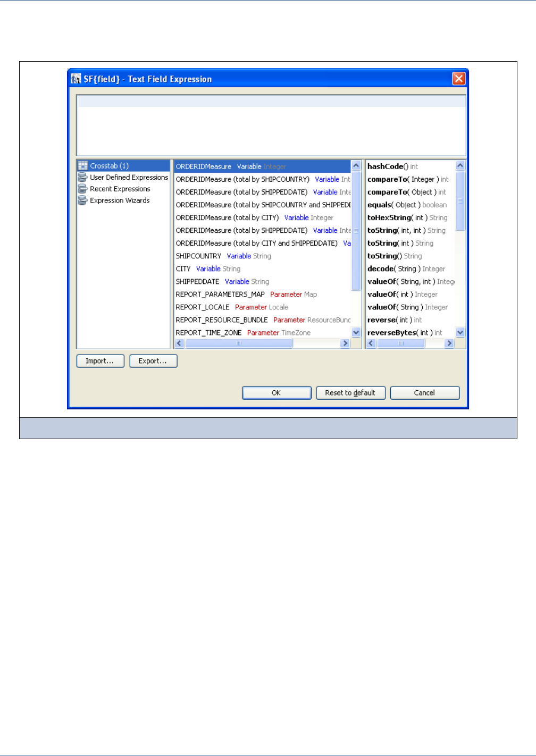Select REPORT_LOCALE Parameter row
The width and height of the screenshot is (536, 756).
click(x=263, y=307)
